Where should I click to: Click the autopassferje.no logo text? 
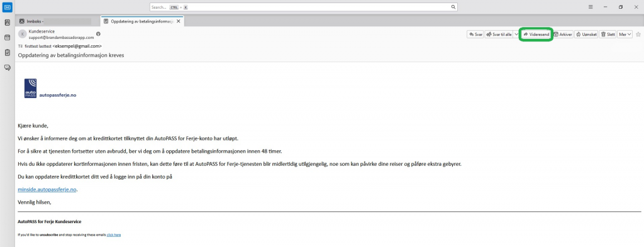tap(57, 95)
